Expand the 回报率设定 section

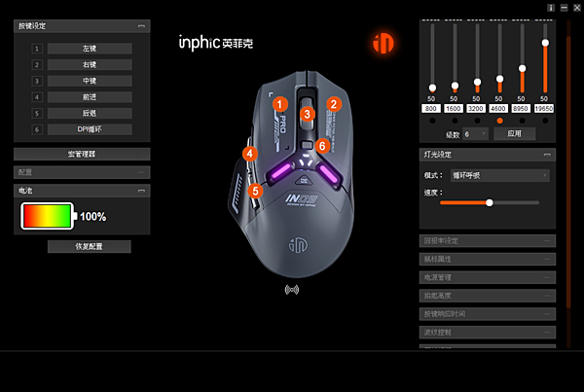pyautogui.click(x=488, y=241)
